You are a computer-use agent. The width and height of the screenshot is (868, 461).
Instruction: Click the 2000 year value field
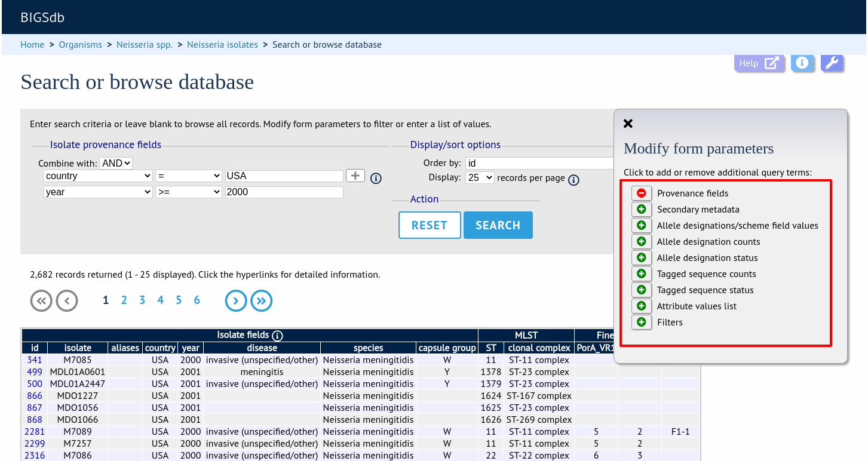[284, 192]
